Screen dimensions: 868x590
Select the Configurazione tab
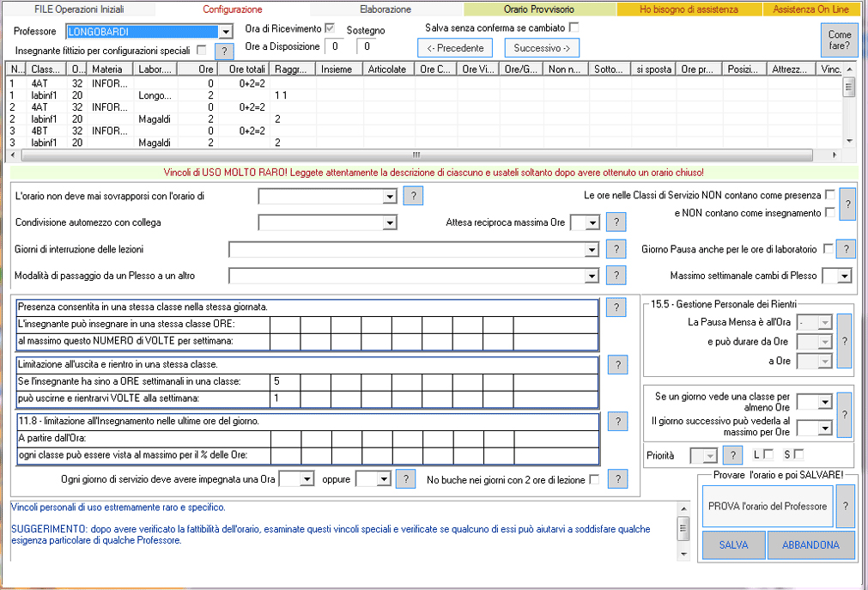tap(233, 9)
